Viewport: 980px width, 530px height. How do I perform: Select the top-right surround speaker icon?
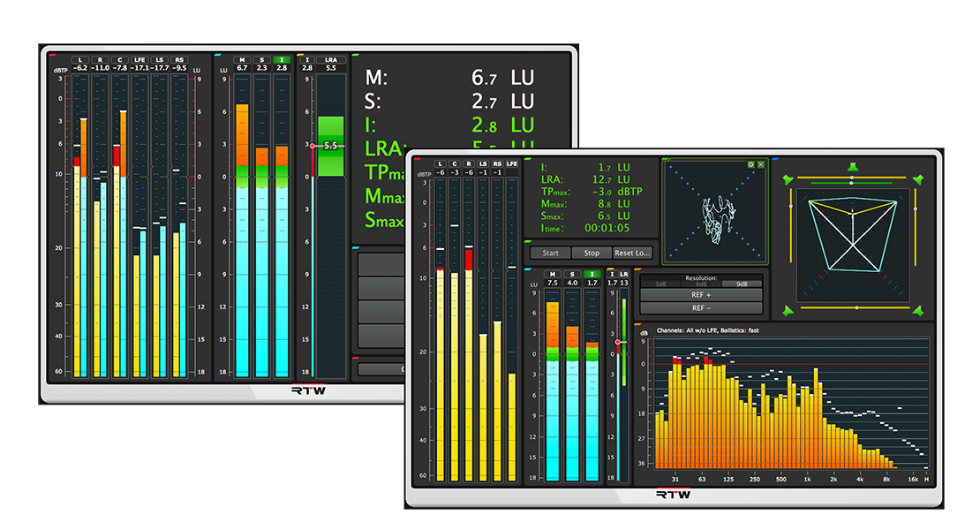click(x=918, y=179)
